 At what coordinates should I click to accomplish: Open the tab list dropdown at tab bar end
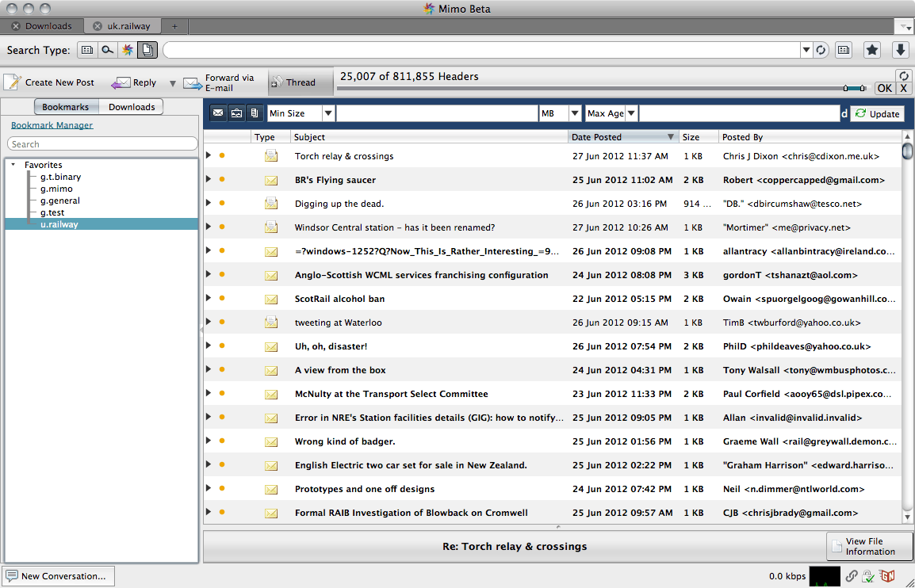[x=903, y=26]
